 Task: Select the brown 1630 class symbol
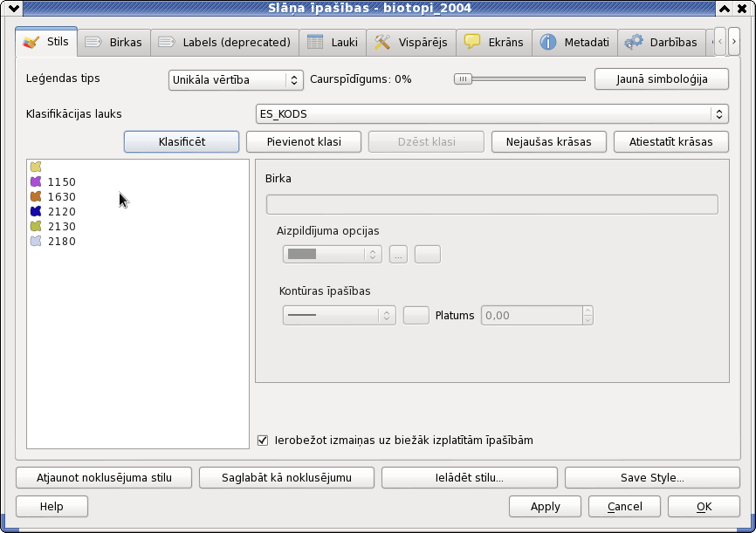click(36, 196)
